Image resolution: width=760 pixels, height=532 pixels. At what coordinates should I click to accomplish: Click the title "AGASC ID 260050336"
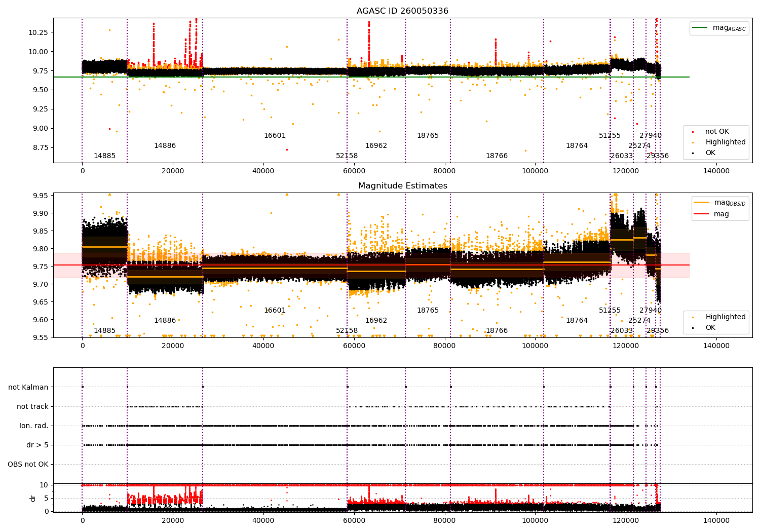pos(402,11)
